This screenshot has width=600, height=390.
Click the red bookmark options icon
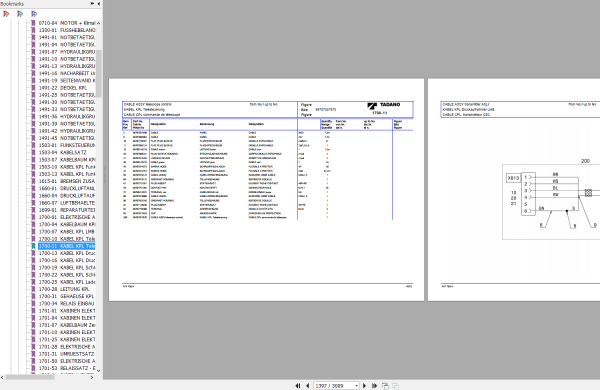(6, 14)
